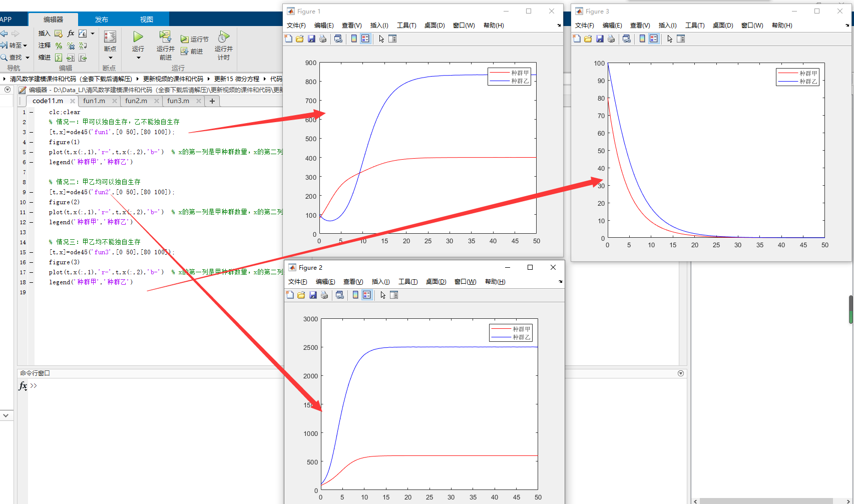Click the blue back navigation arrow
This screenshot has height=504, width=854.
point(4,34)
